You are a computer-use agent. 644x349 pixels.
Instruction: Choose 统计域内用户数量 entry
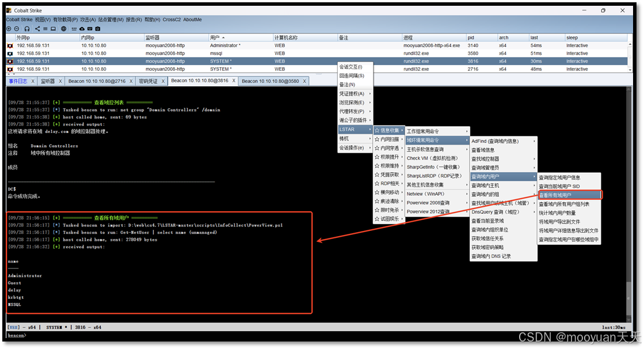point(569,213)
